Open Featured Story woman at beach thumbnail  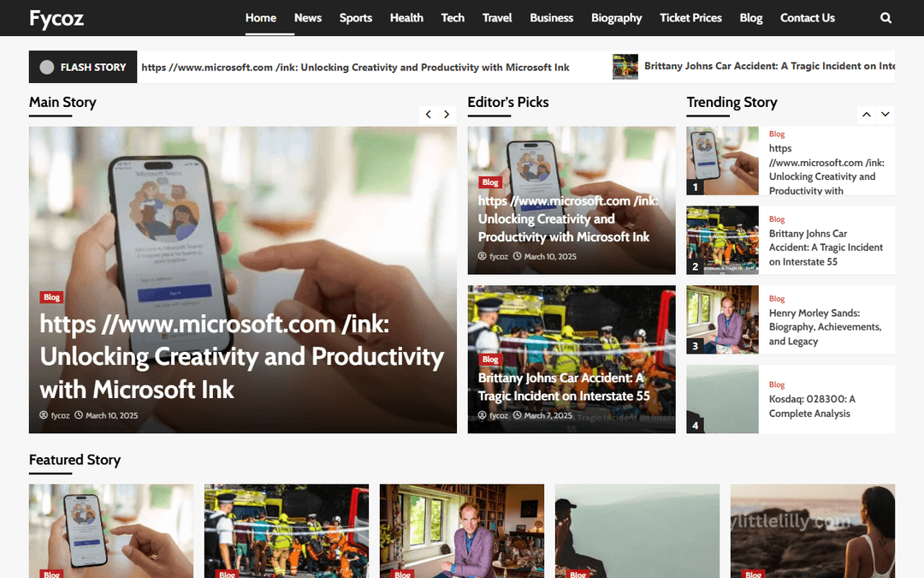813,531
